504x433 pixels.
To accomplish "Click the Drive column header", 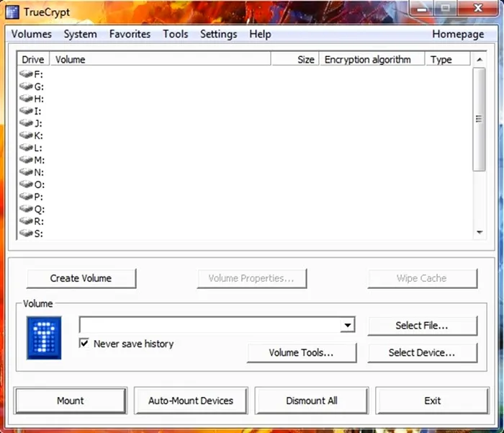I will tap(33, 60).
